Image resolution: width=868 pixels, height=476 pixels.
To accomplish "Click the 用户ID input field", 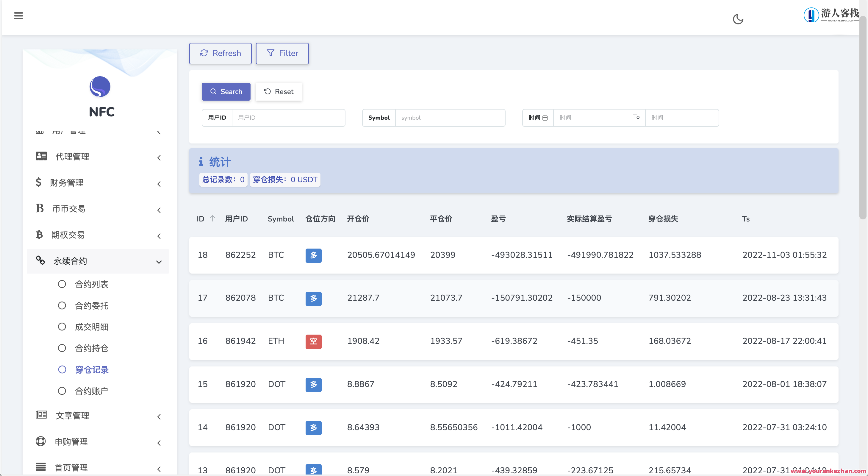I will [289, 118].
